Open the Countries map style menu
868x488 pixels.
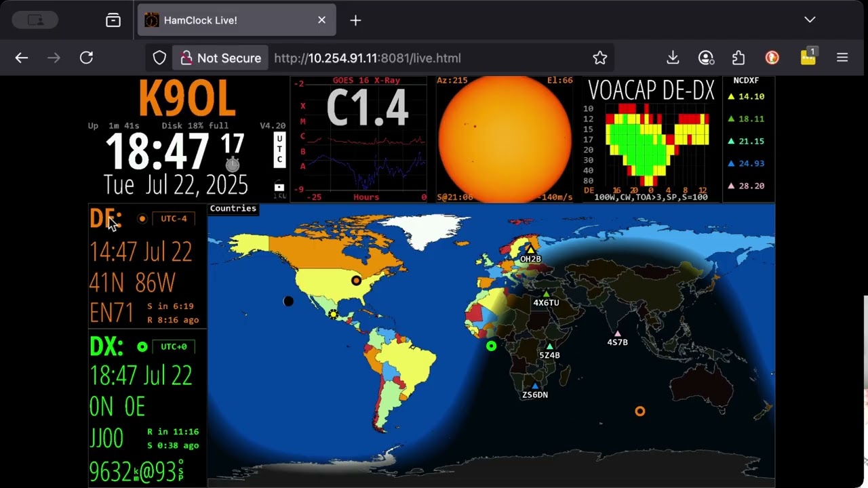point(233,209)
